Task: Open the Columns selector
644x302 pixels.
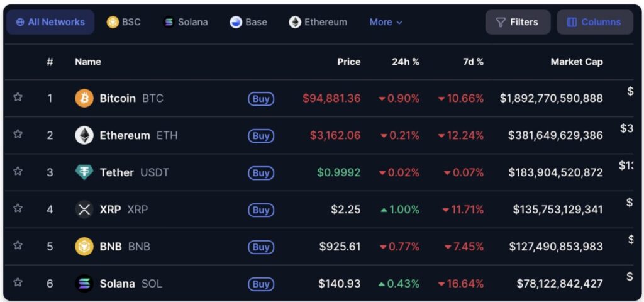Action: [x=594, y=22]
